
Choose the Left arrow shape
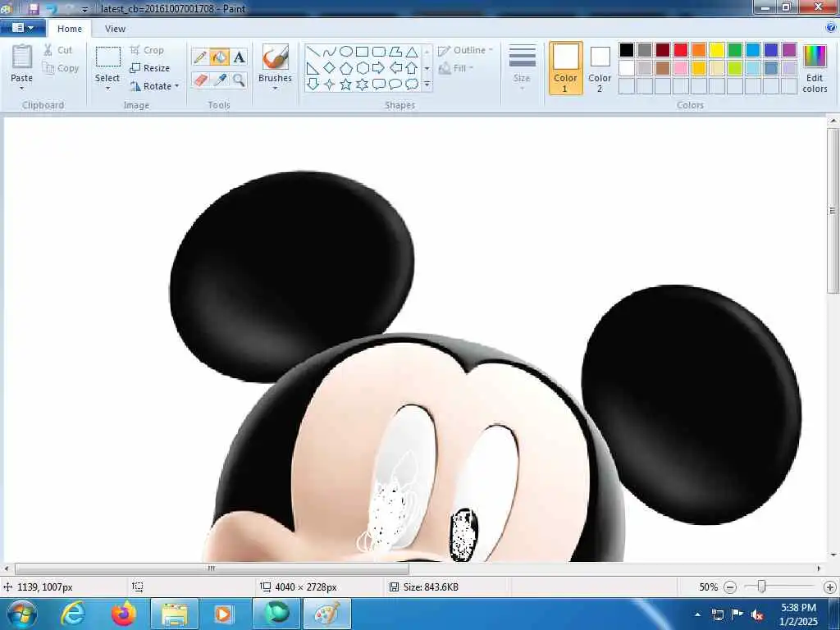tap(395, 68)
